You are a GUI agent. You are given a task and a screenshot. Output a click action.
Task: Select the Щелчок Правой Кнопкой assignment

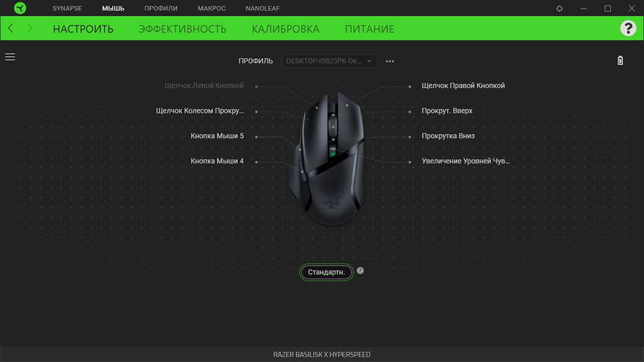[464, 85]
